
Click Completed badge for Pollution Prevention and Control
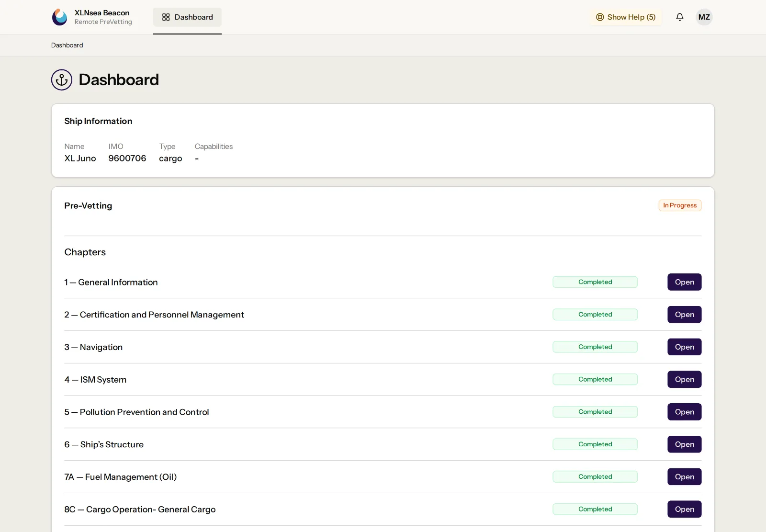coord(595,412)
